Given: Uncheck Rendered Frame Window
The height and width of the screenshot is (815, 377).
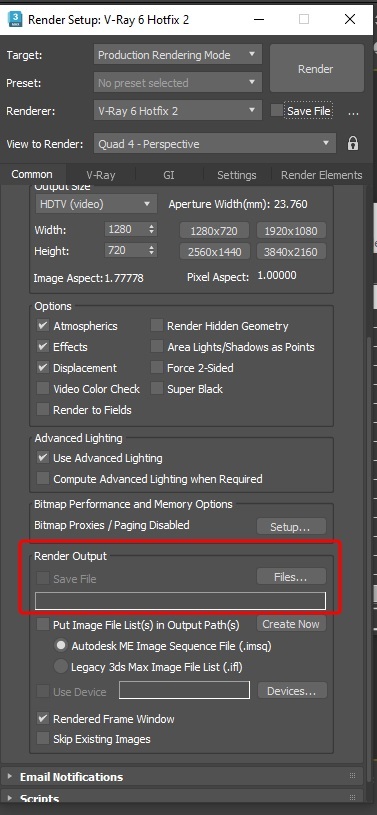Looking at the screenshot, I should (x=43, y=718).
